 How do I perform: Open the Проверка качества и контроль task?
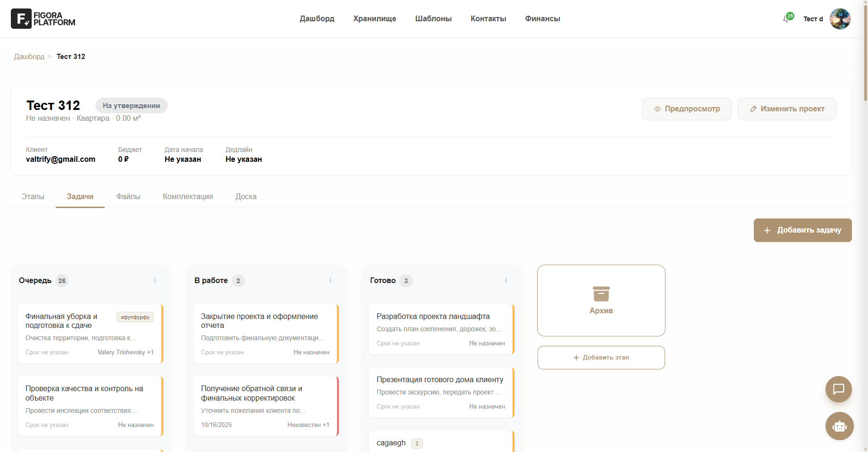(91, 406)
